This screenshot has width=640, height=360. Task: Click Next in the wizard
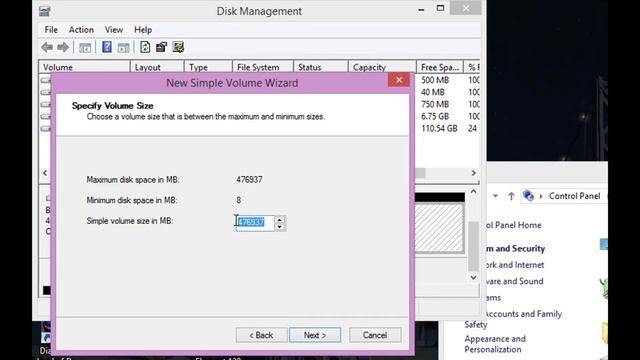(315, 335)
